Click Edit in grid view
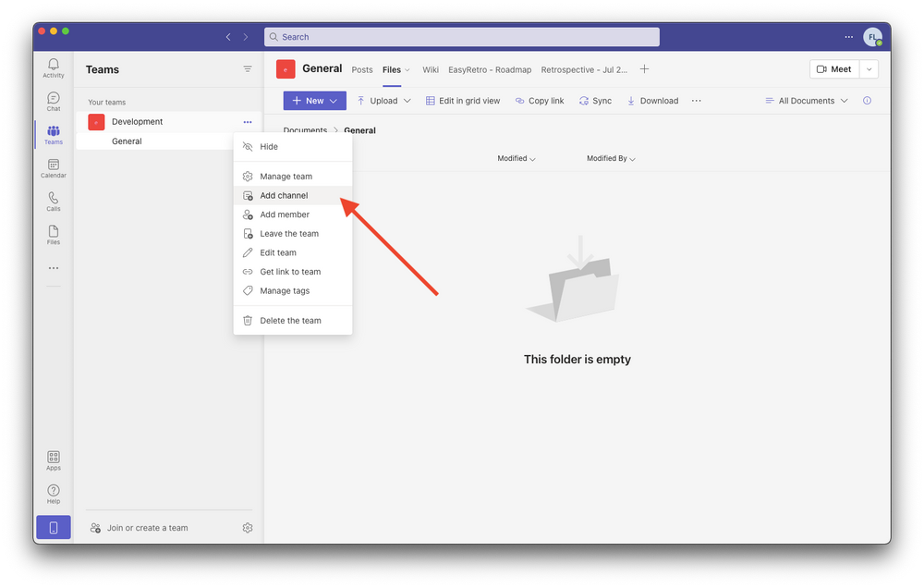 click(x=463, y=101)
